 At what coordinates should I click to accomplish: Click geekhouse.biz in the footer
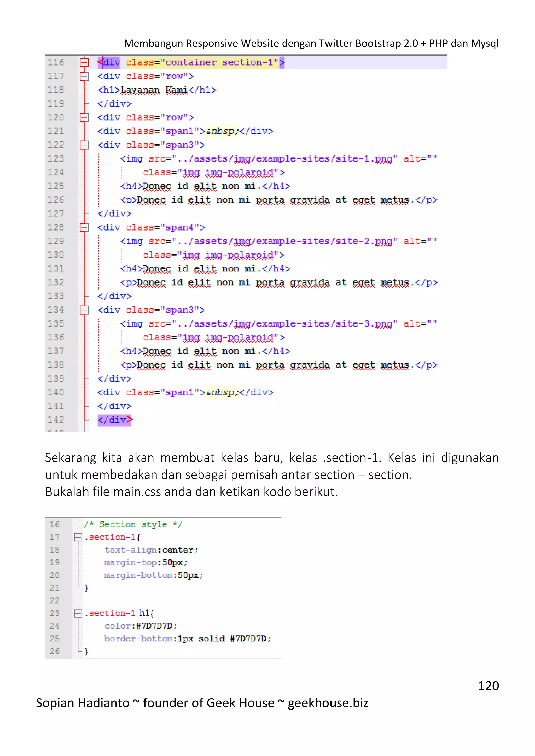click(328, 703)
